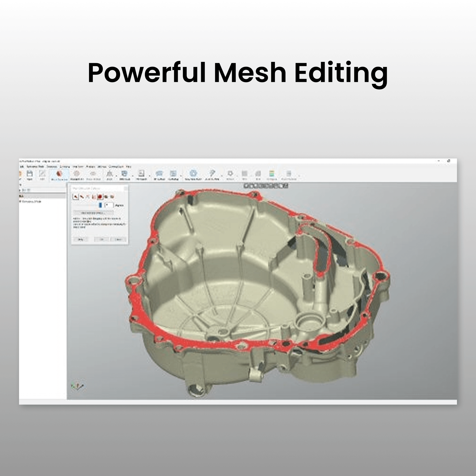Click the blue sensitivity slider in the dialog
Image resolution: width=476 pixels, height=476 pixels.
click(x=100, y=205)
